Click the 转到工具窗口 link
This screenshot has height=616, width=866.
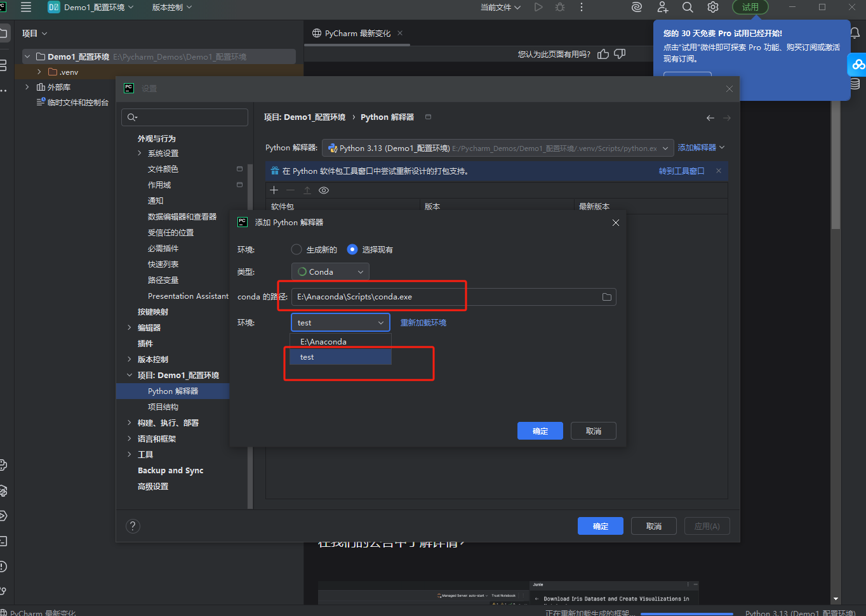tap(681, 171)
